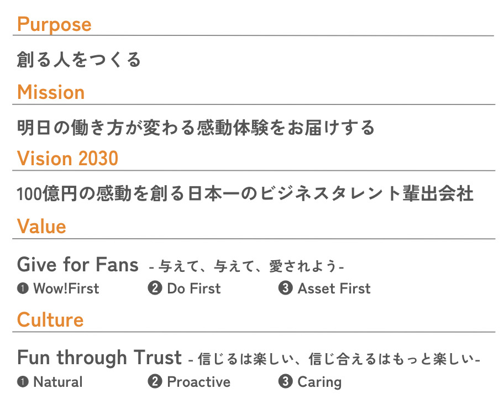Click the Purpose heading
The image size is (504, 420).
[54, 24]
